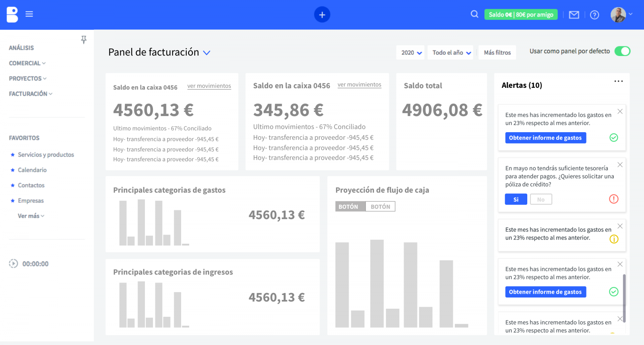Toggle 'Usar como panel por defecto' switch

622,51
